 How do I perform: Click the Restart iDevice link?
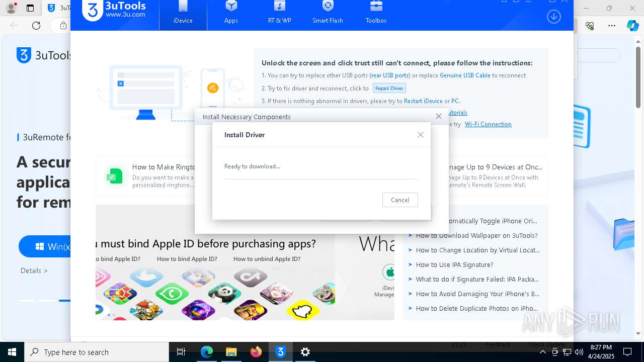click(423, 101)
